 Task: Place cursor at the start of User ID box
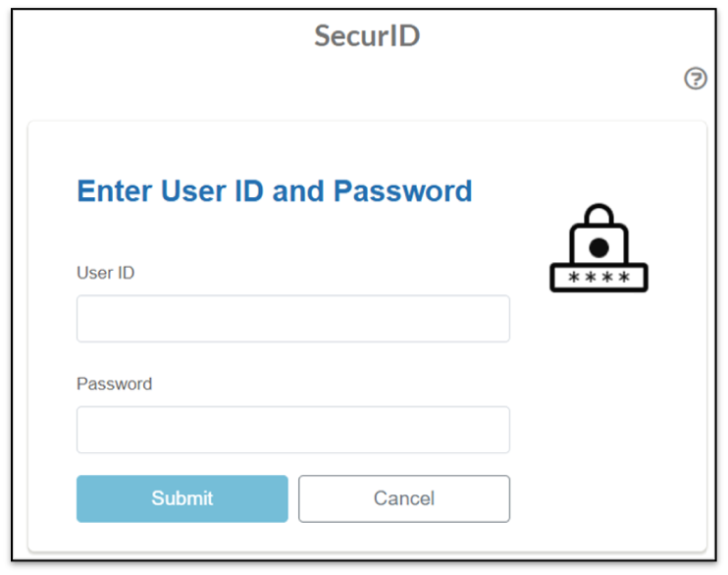coord(86,319)
